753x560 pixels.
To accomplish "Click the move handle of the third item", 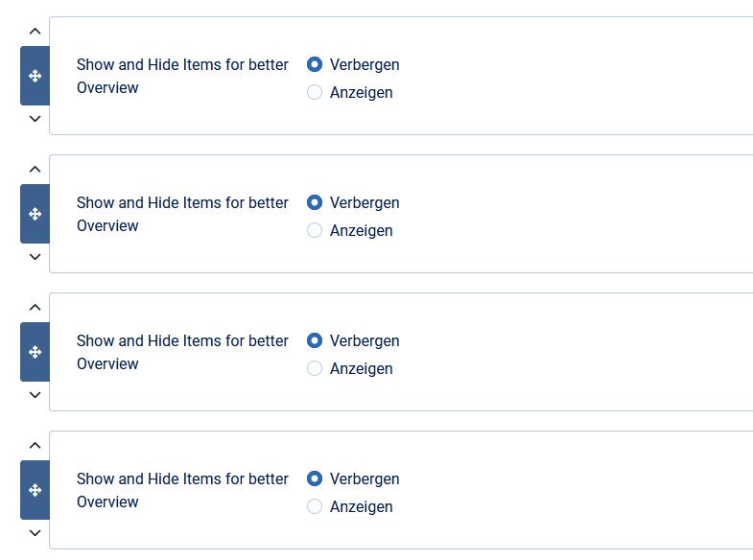I will coord(35,352).
